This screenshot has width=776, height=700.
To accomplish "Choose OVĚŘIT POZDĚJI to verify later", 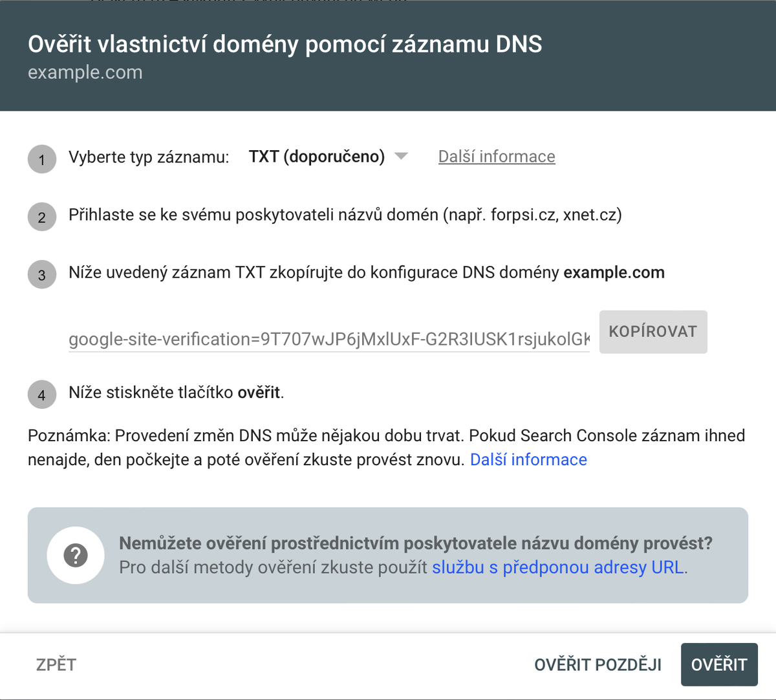I will pyautogui.click(x=598, y=664).
